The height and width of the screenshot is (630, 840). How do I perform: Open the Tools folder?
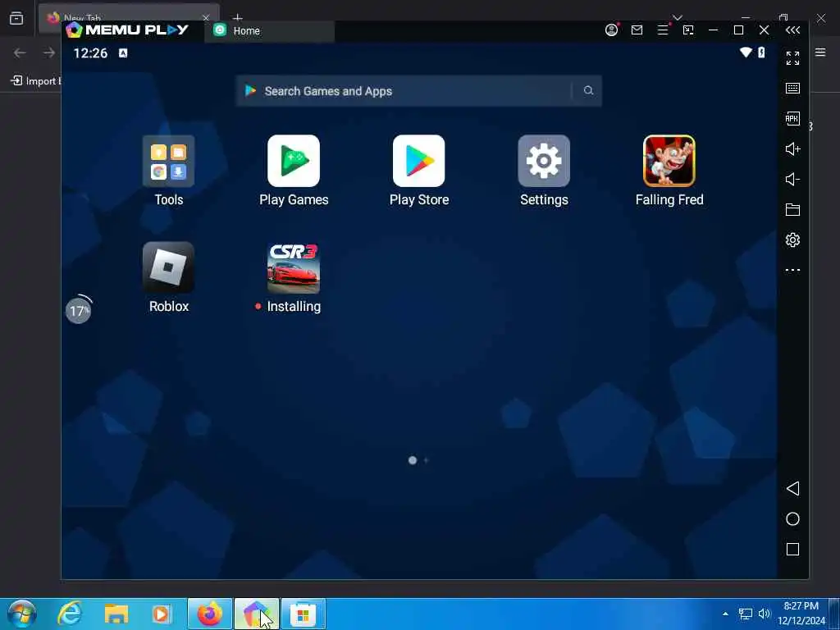[169, 162]
